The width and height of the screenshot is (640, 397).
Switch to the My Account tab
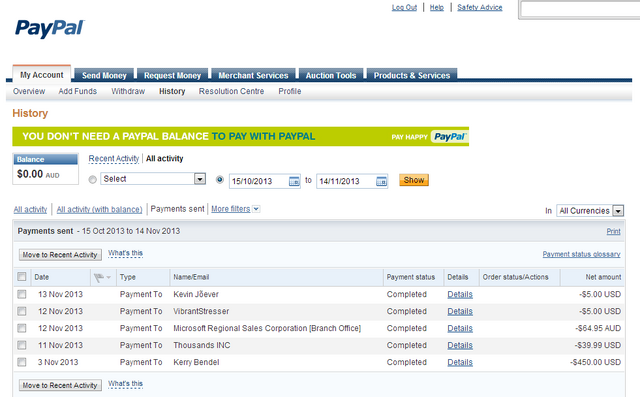(42, 75)
